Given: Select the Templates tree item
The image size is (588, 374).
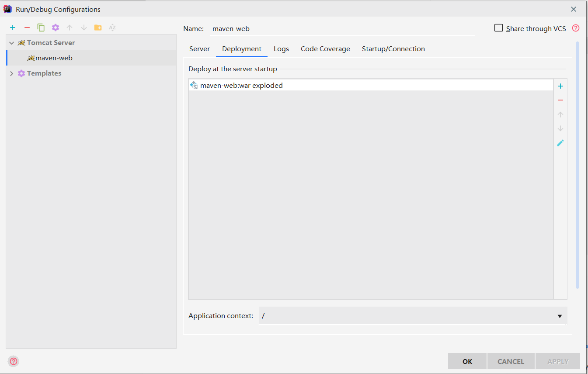Looking at the screenshot, I should [91, 73].
